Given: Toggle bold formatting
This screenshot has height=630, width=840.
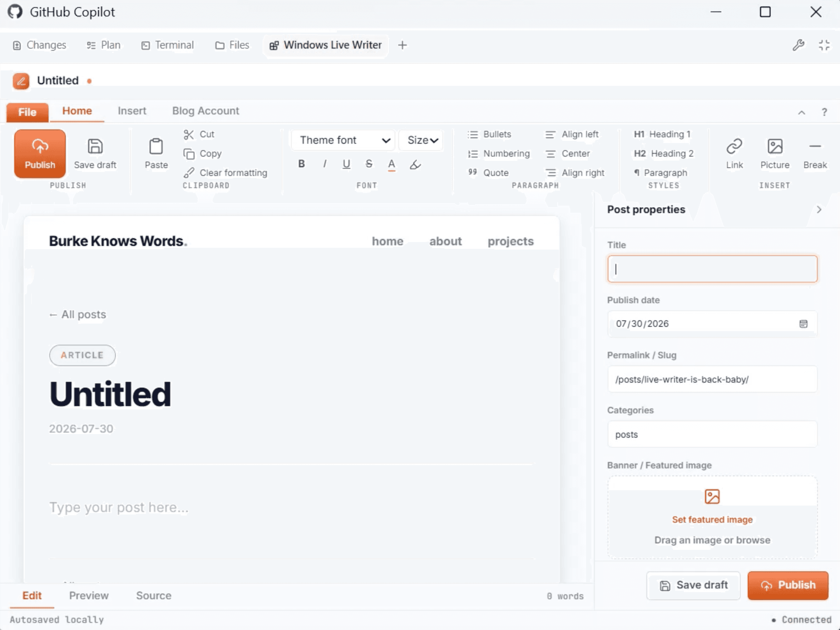Looking at the screenshot, I should pos(302,164).
